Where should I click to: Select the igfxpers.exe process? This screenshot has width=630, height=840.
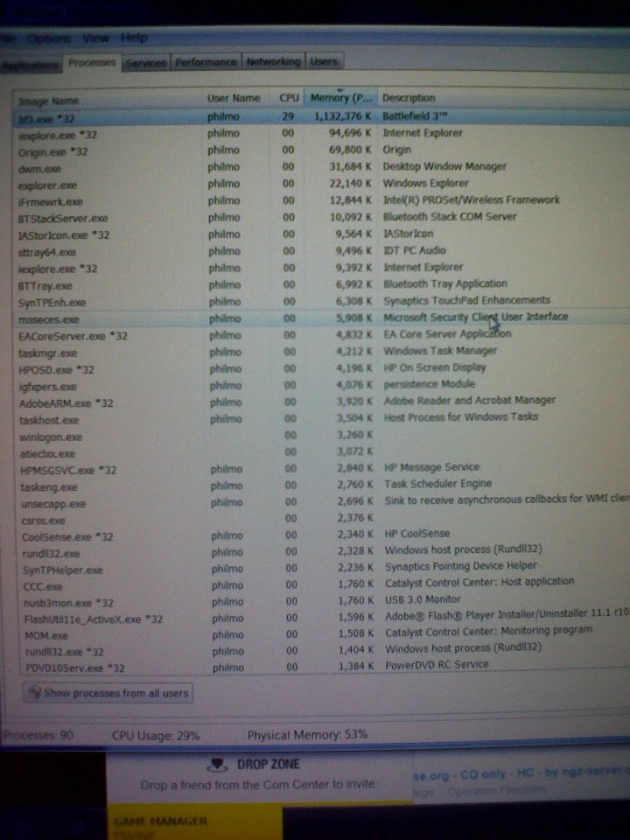click(47, 387)
